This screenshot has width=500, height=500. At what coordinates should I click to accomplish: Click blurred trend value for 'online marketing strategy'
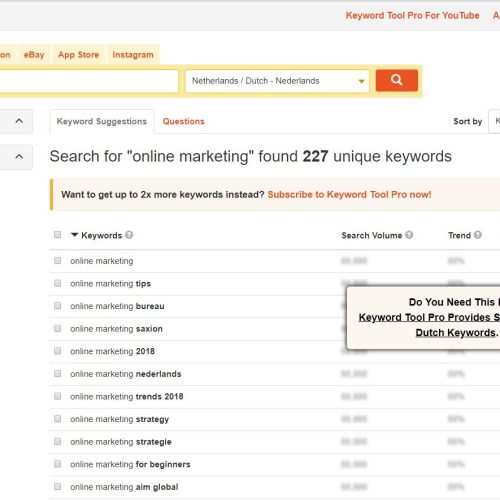[456, 419]
